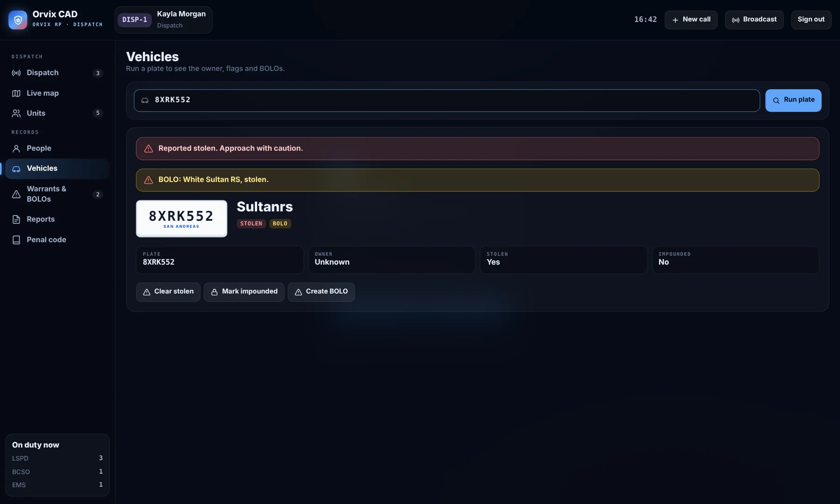The image size is (840, 504).
Task: Click Clear stolen button
Action: tap(168, 292)
